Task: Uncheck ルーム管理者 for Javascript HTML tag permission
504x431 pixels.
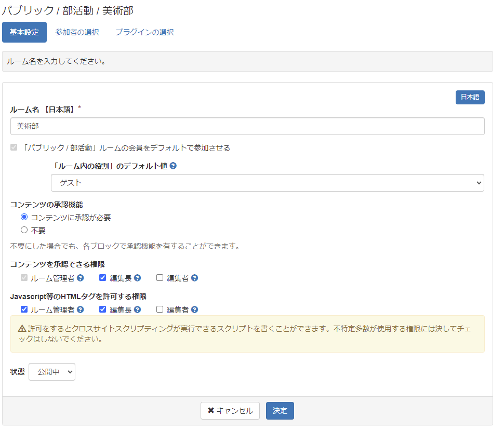Action: click(x=24, y=310)
